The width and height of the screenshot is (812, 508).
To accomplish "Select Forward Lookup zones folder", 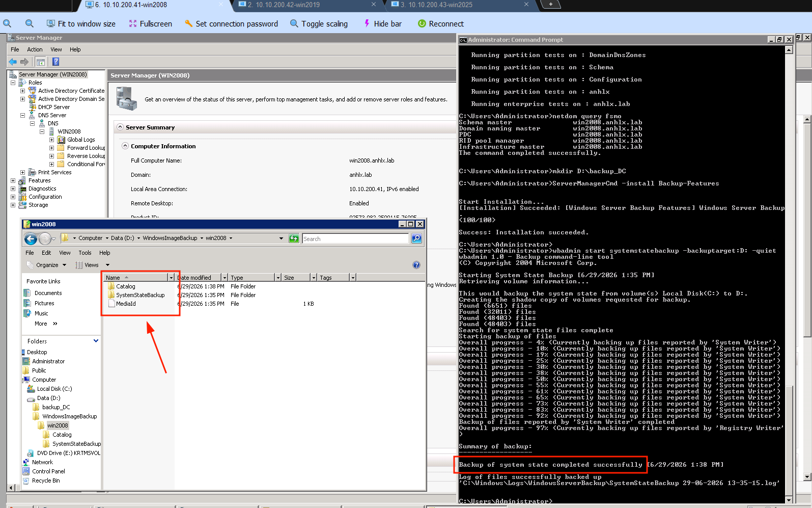I will click(86, 148).
